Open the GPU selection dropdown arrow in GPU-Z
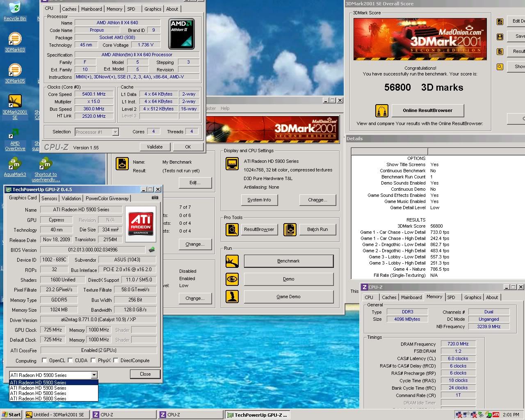The image size is (525, 420). coord(94,375)
